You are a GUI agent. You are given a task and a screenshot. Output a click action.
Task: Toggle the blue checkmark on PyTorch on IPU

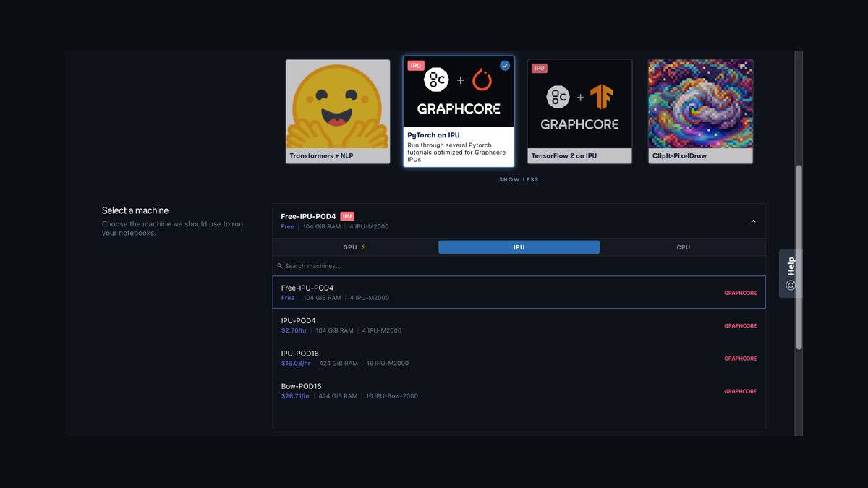[505, 65]
